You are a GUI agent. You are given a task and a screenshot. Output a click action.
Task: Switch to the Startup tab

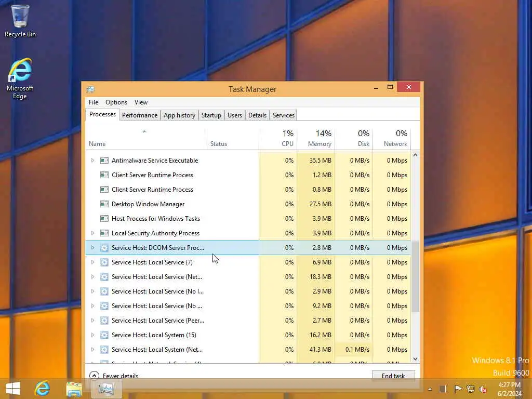[211, 115]
